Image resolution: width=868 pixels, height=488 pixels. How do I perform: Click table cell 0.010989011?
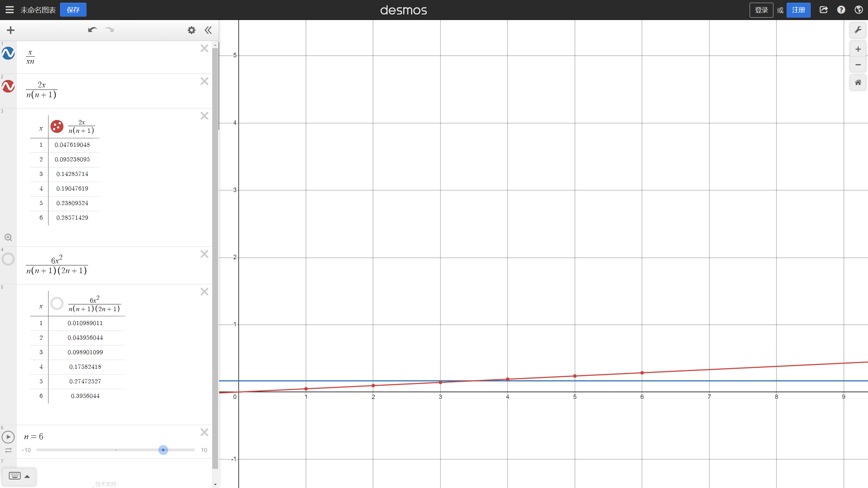tap(85, 323)
